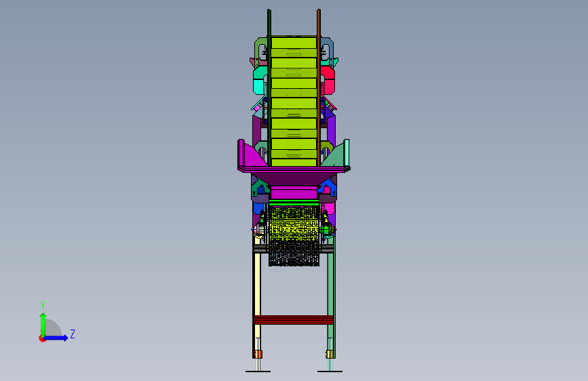
Task: Select the right foot pad plate
Action: point(330,372)
